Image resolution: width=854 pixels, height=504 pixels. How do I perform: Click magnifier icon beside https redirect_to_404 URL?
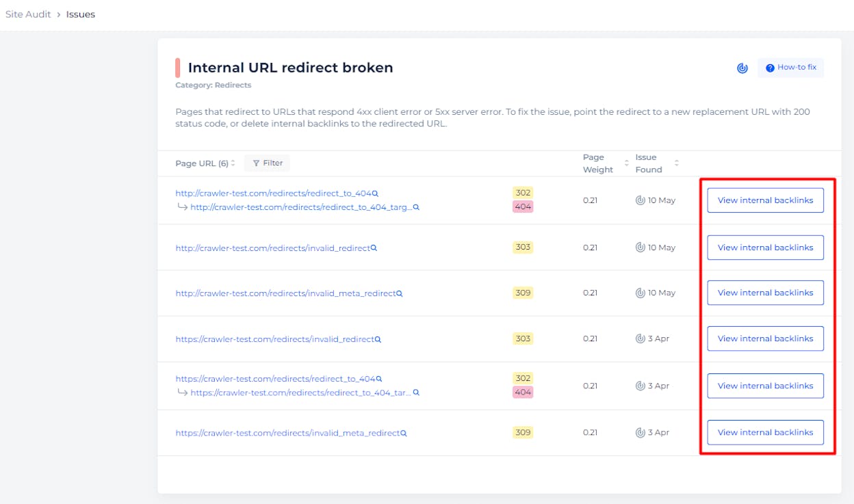379,379
